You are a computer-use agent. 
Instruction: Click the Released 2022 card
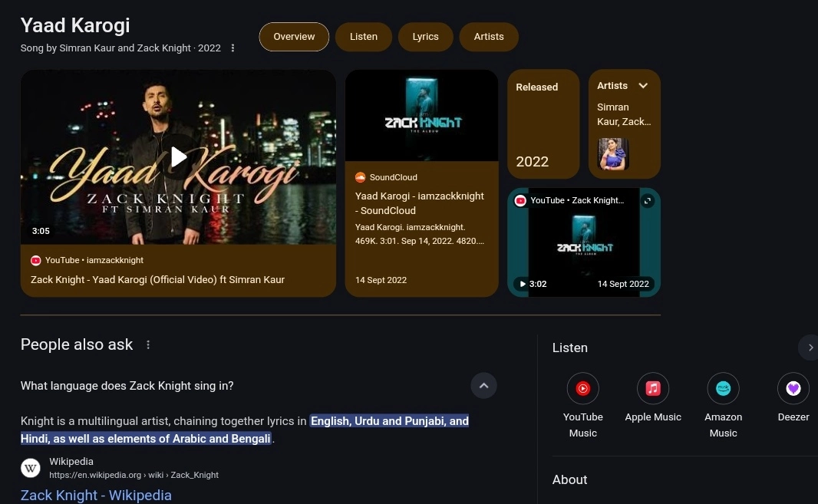click(543, 124)
